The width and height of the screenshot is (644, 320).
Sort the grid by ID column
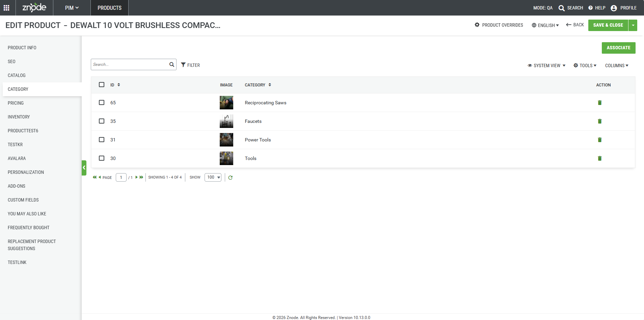point(115,85)
